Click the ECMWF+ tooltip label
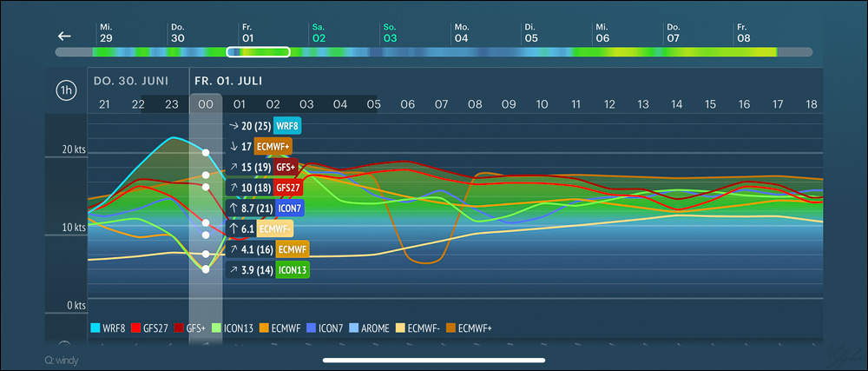The height and width of the screenshot is (371, 868). tap(273, 147)
